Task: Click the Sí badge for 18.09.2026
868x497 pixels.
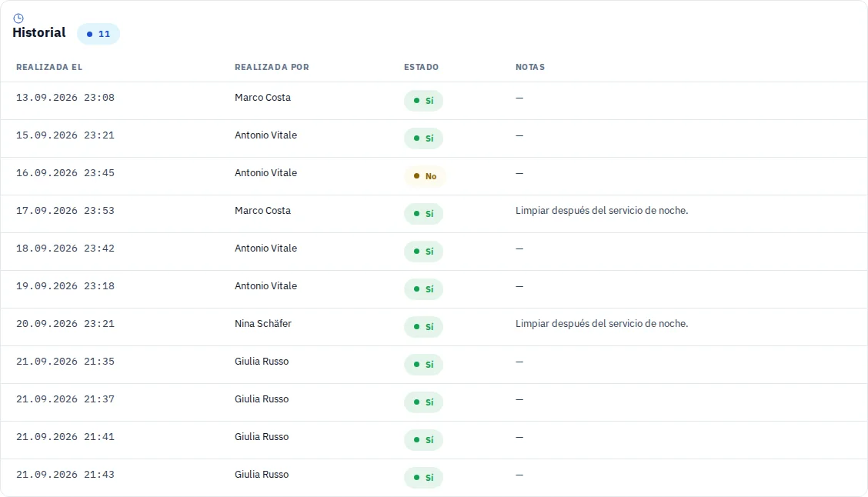Action: [x=423, y=252]
